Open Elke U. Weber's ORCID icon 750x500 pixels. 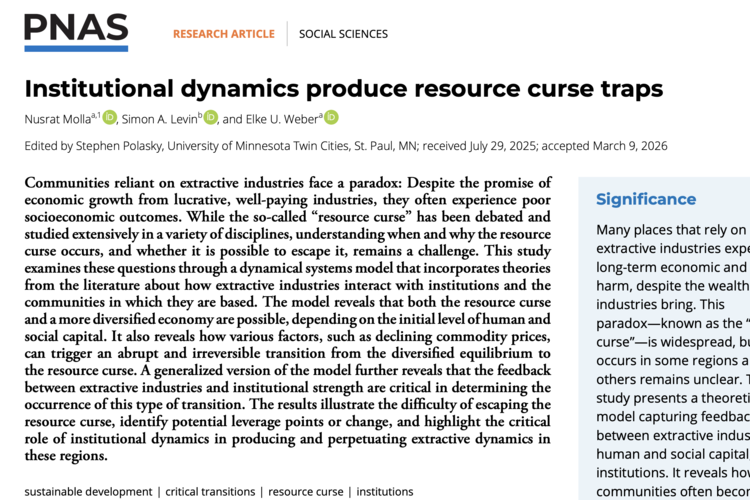(331, 117)
